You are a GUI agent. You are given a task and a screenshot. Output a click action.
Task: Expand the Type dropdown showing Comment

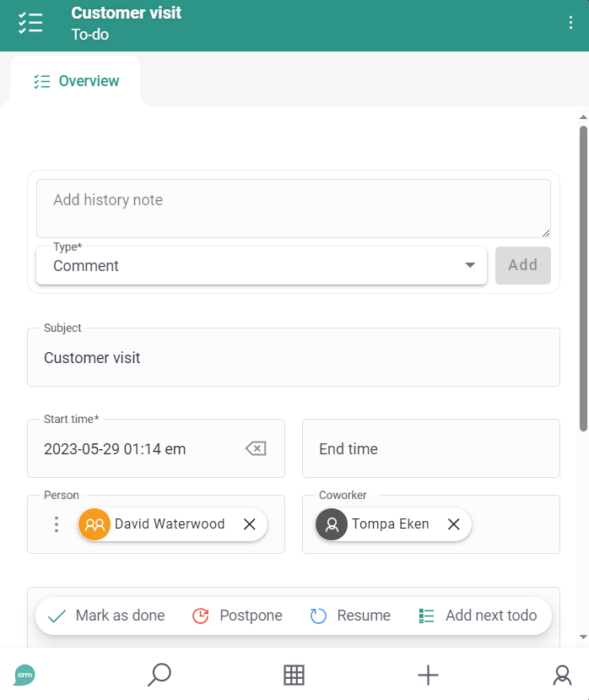(262, 266)
